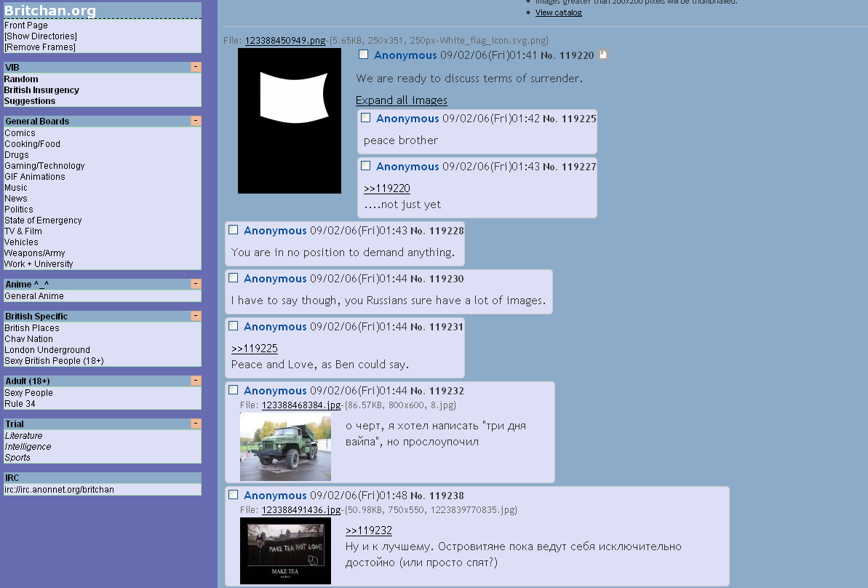Open the TV & Film board
This screenshot has width=868, height=588.
point(23,231)
